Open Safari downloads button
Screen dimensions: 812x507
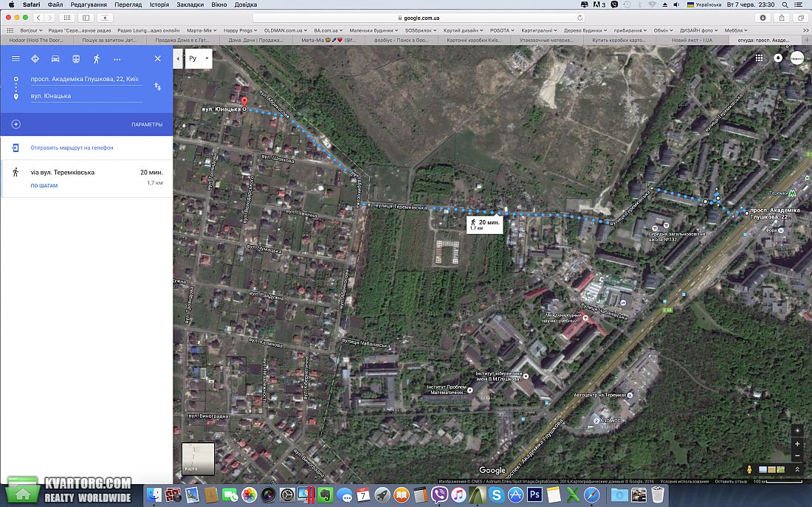tap(763, 18)
